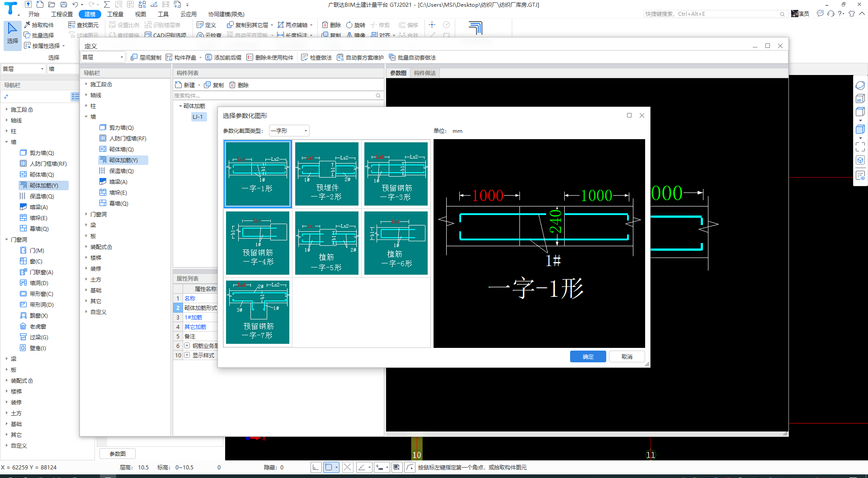Select 砌体加筋(Y) in definition nav tree
The image size is (868, 478).
123,160
